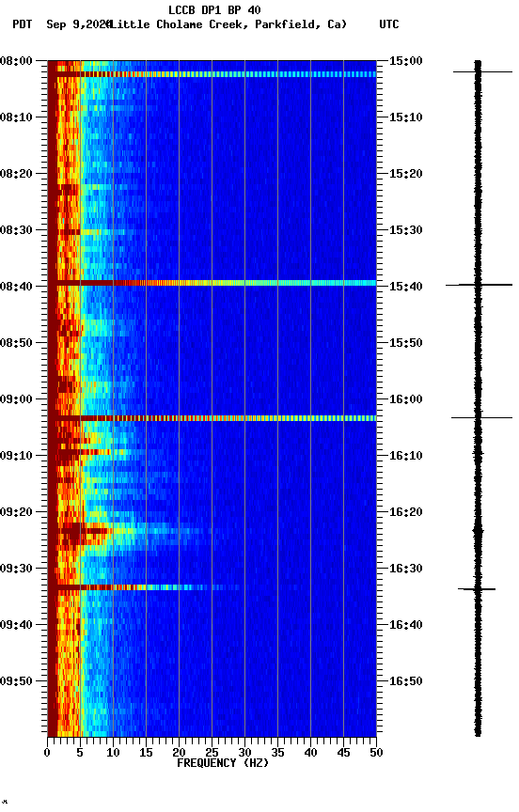Click the seismogram spike near 15:40 UTC
519x812 pixels.
(x=480, y=285)
